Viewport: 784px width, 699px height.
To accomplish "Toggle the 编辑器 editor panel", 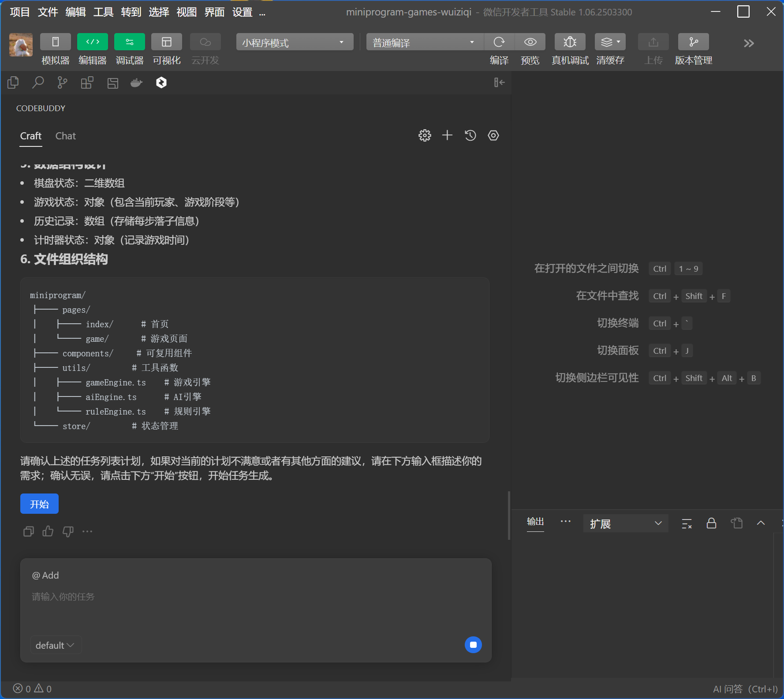I will pos(93,42).
